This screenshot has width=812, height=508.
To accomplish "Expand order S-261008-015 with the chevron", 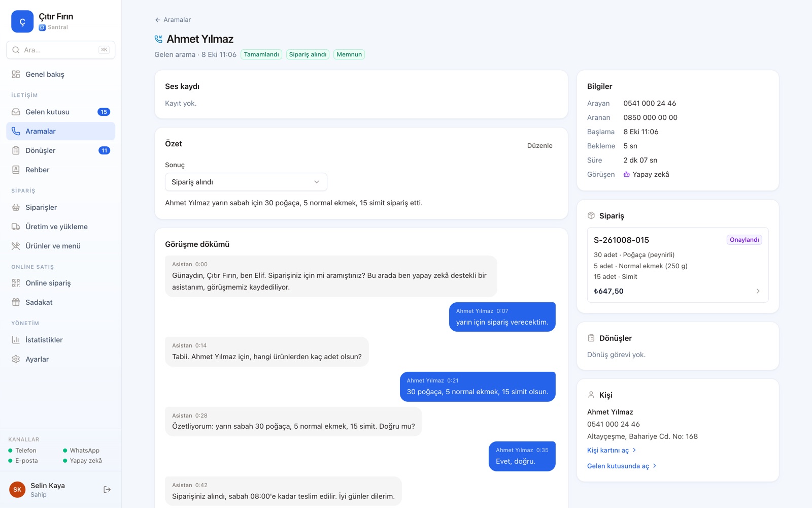I will pyautogui.click(x=758, y=291).
